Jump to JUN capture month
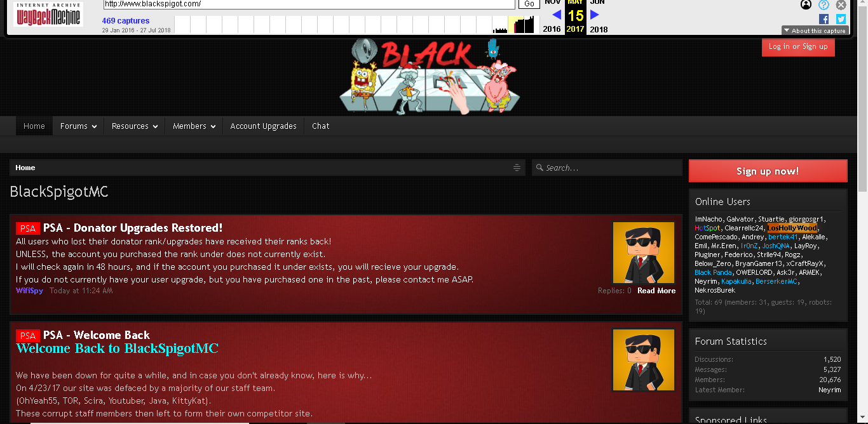This screenshot has width=868, height=424. [x=597, y=3]
